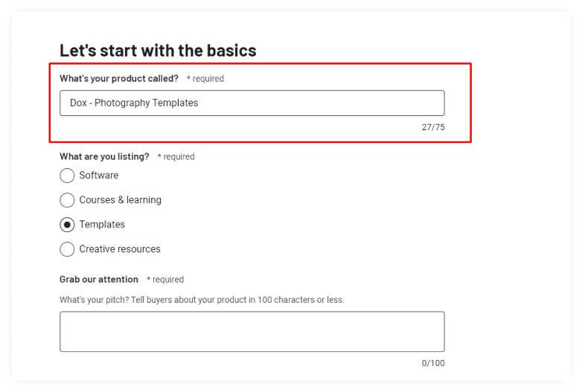Click the 0/100 character counter
This screenshot has height=392, width=582.
click(433, 363)
